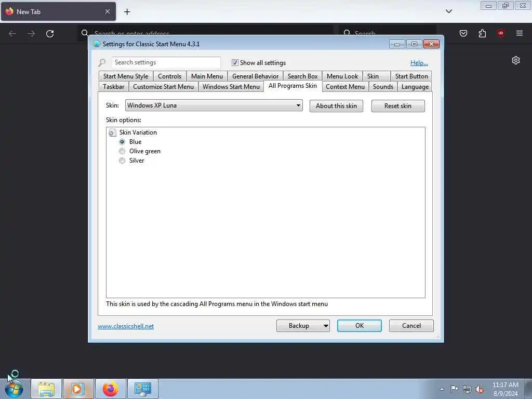Click the Classic Shell settings taskbar icon
Viewport: 532px width, 399px height.
point(142,389)
